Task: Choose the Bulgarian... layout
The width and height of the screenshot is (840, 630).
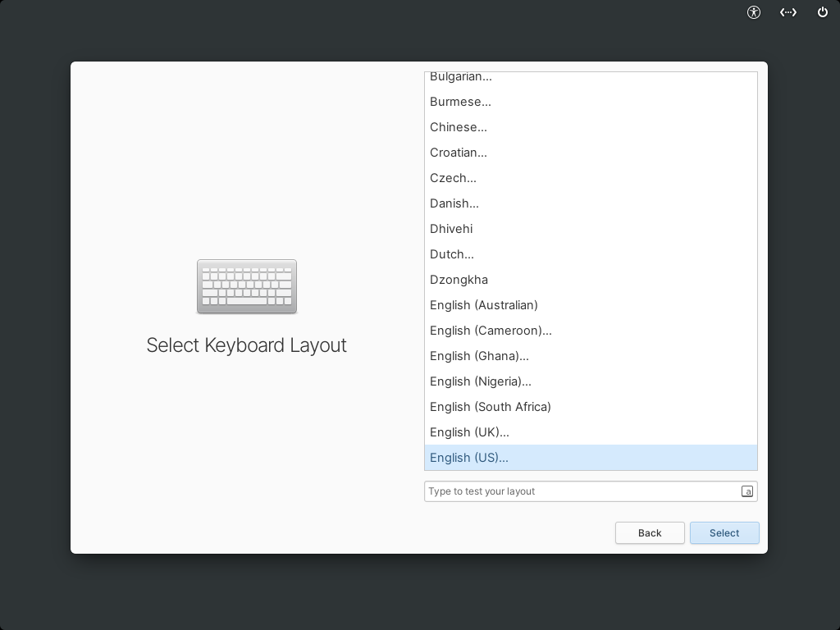Action: pyautogui.click(x=591, y=78)
